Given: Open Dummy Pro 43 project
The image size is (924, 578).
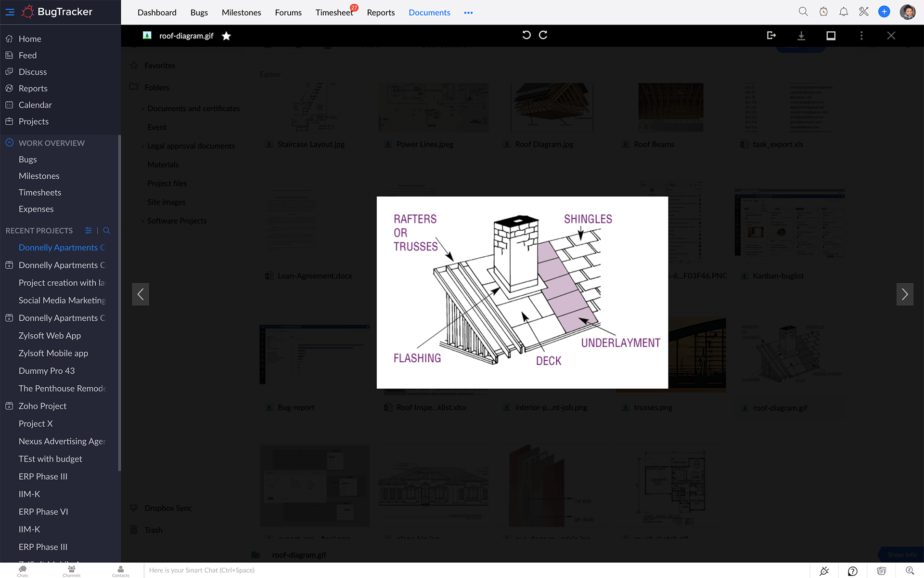Looking at the screenshot, I should click(x=47, y=370).
